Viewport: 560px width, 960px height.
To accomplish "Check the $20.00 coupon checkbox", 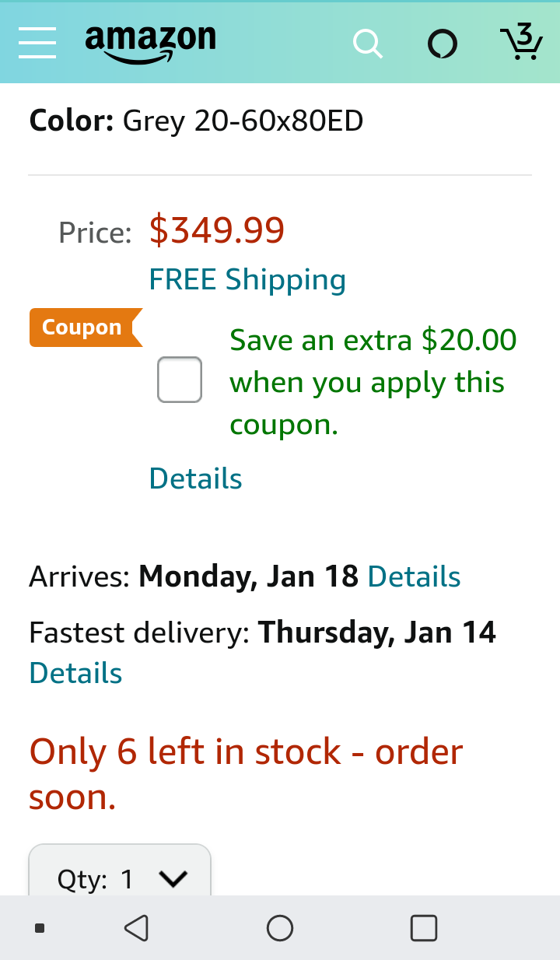I will tap(180, 380).
